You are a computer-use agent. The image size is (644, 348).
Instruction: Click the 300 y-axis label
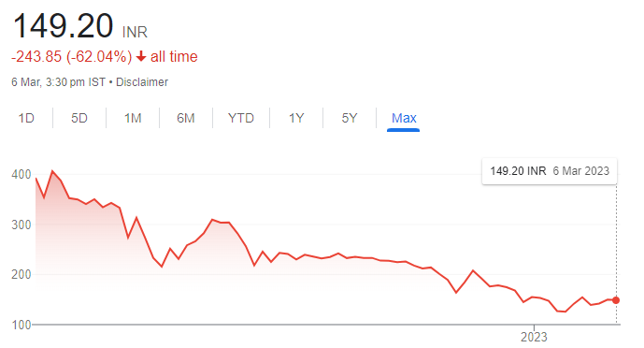[21, 225]
